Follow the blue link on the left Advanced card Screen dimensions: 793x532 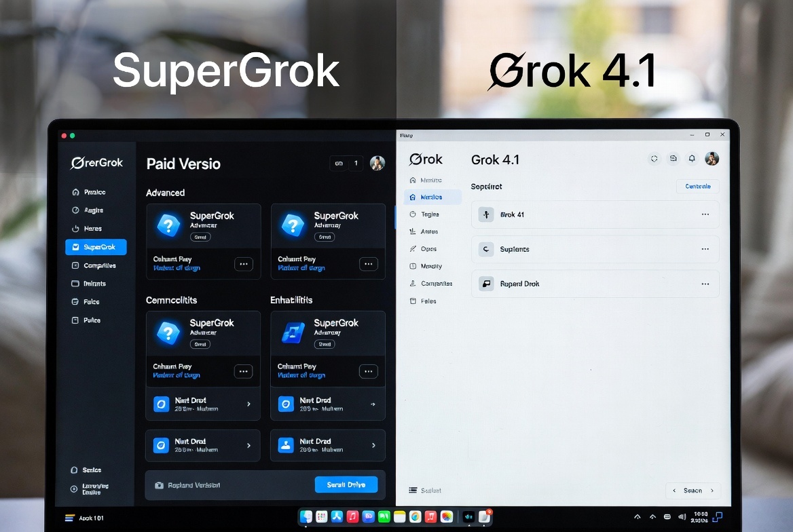click(177, 268)
